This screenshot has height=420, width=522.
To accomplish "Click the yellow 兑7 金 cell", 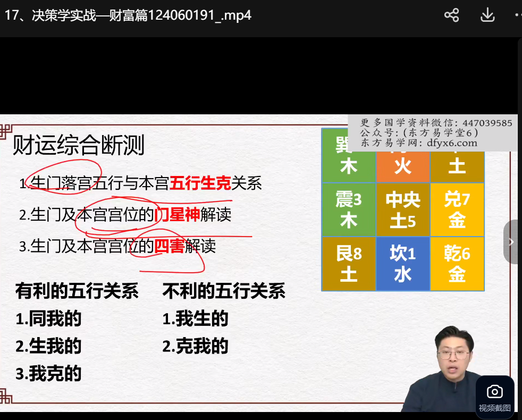I will [457, 210].
